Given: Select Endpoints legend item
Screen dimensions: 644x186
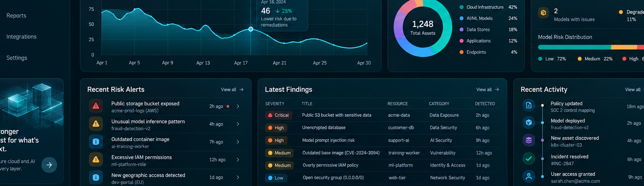Looking at the screenshot, I should coord(488,52).
